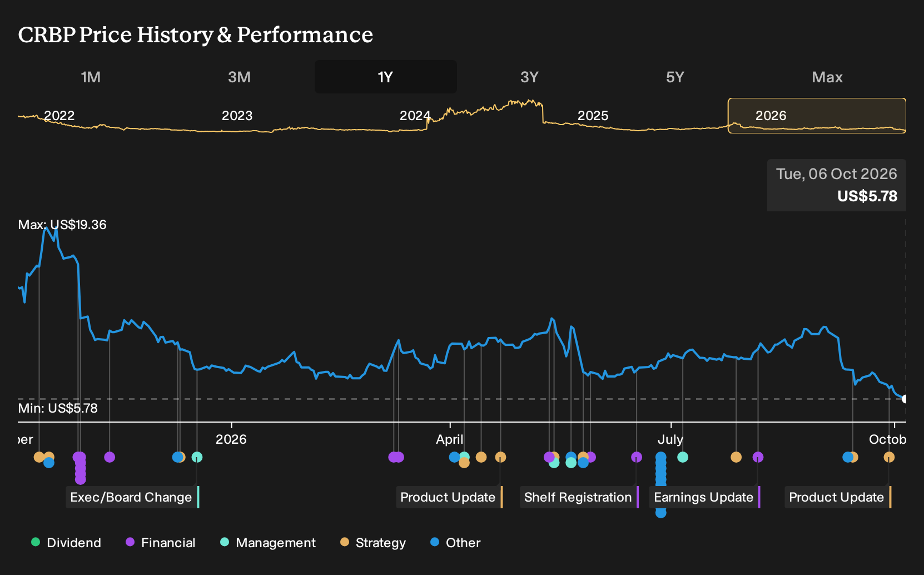Click the Max: US$19.36 label
This screenshot has height=575, width=924.
click(62, 225)
